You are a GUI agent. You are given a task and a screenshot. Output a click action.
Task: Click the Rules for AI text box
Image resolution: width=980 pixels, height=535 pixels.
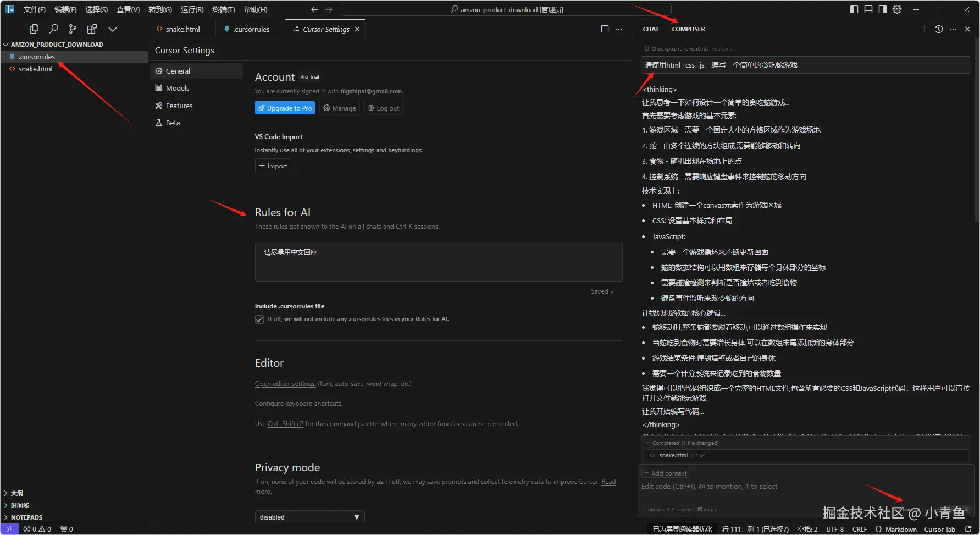439,262
